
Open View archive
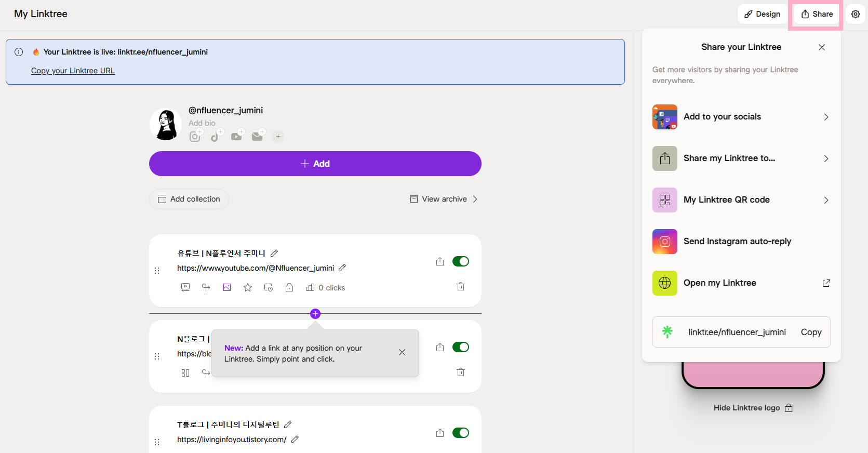click(444, 199)
